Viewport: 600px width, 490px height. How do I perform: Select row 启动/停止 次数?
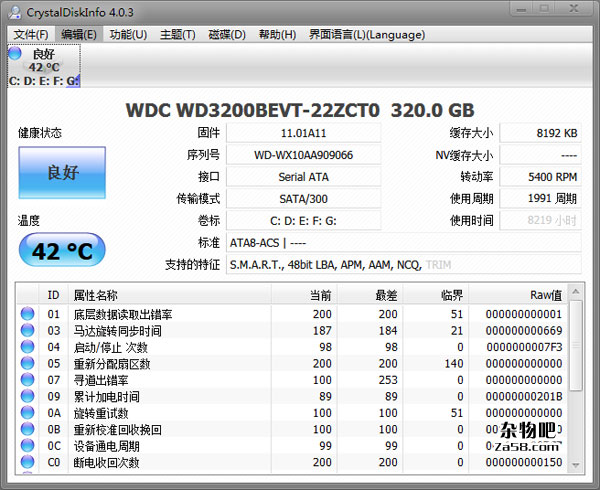[292, 347]
